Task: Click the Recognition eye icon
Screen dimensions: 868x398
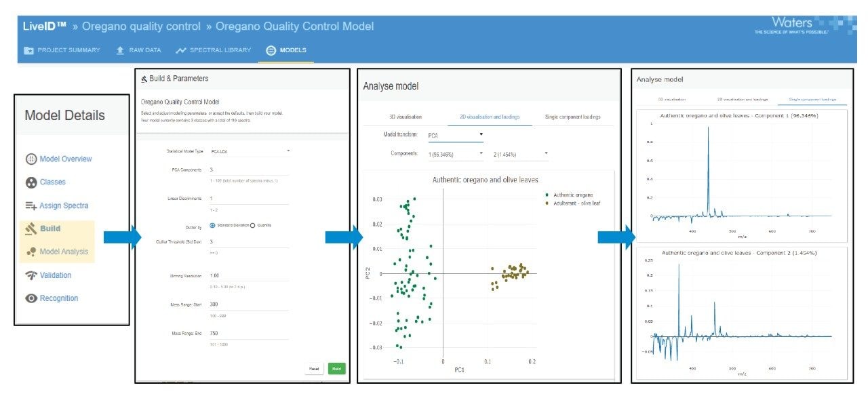Action: 31,298
